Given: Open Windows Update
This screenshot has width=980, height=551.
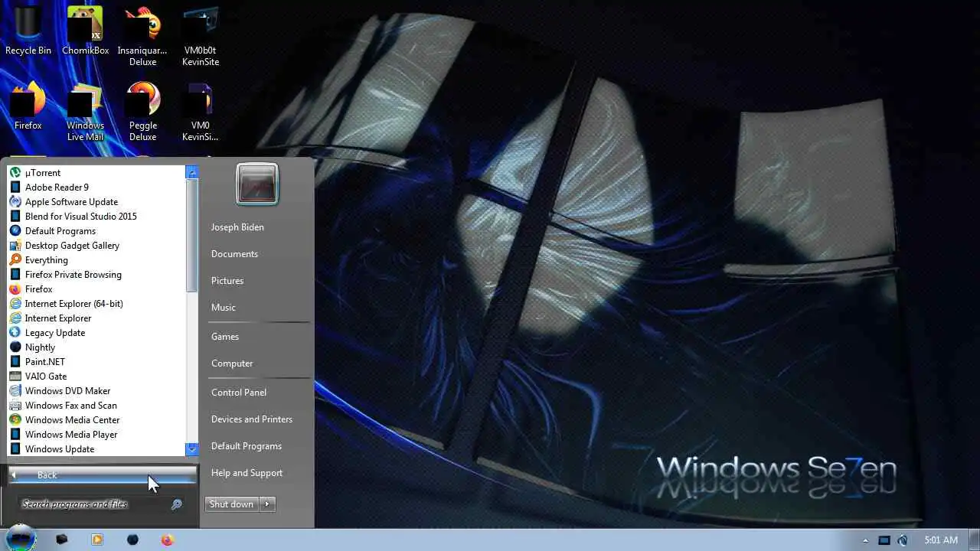Looking at the screenshot, I should click(x=96, y=449).
